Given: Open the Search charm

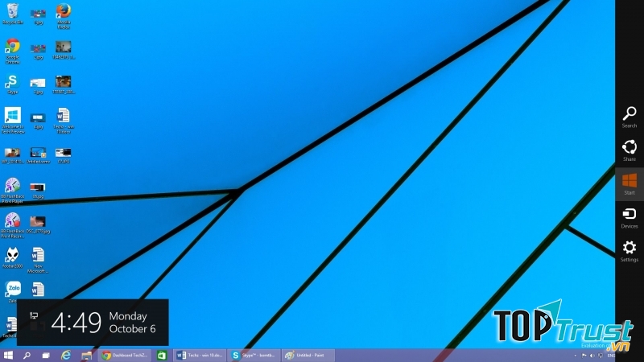Looking at the screenshot, I should pyautogui.click(x=629, y=116).
